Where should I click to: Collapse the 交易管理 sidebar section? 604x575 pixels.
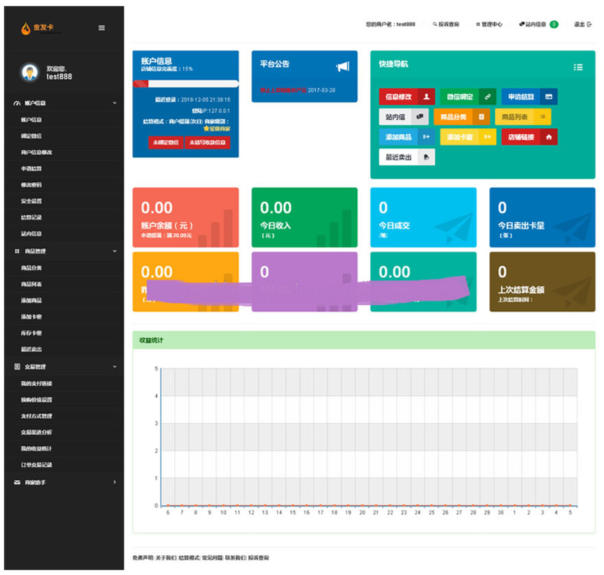click(114, 368)
